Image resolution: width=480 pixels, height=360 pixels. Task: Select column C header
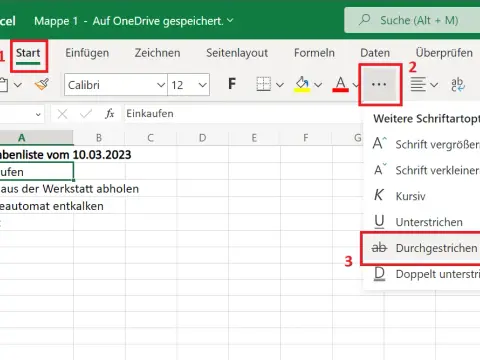coord(151,138)
